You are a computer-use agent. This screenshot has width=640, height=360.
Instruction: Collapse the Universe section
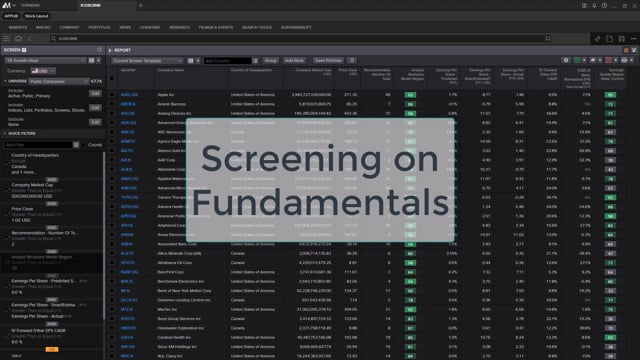5,81
